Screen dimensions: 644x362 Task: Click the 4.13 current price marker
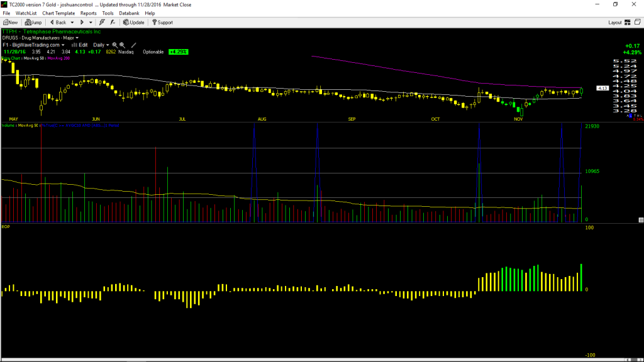pyautogui.click(x=602, y=88)
